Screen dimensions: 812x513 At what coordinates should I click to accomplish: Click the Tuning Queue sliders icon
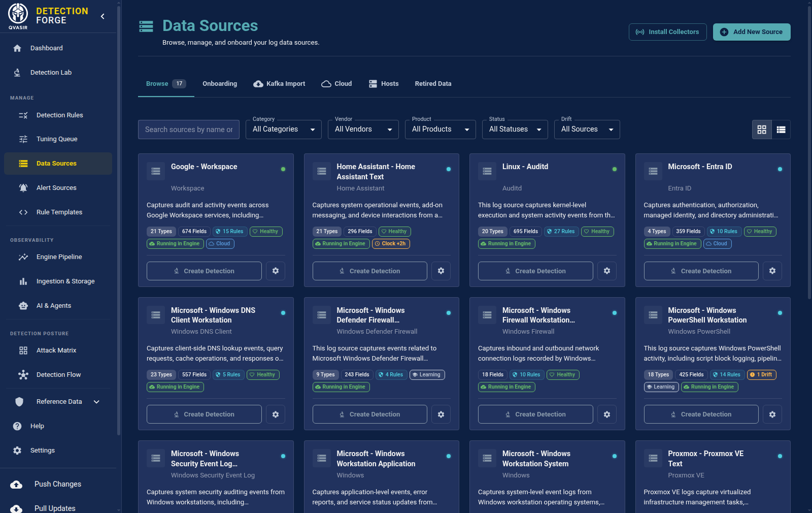pos(23,139)
